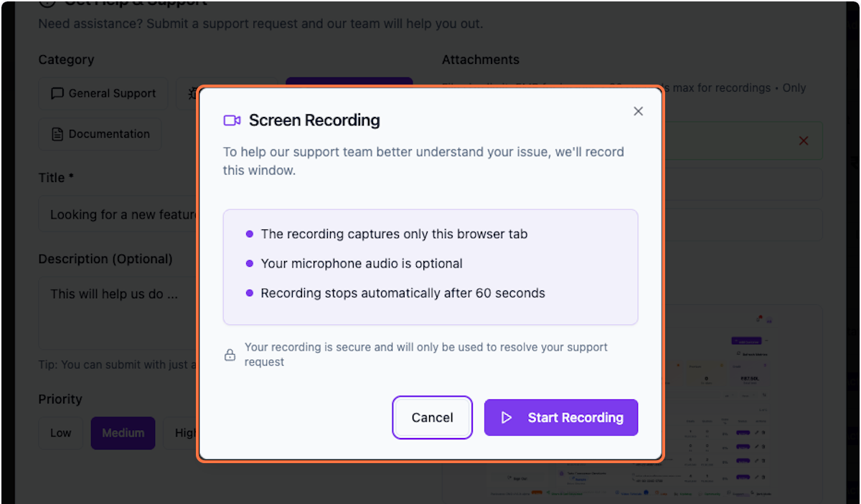Click the Title field containing the feature request
Screen dimensions: 861x504
[115, 214]
